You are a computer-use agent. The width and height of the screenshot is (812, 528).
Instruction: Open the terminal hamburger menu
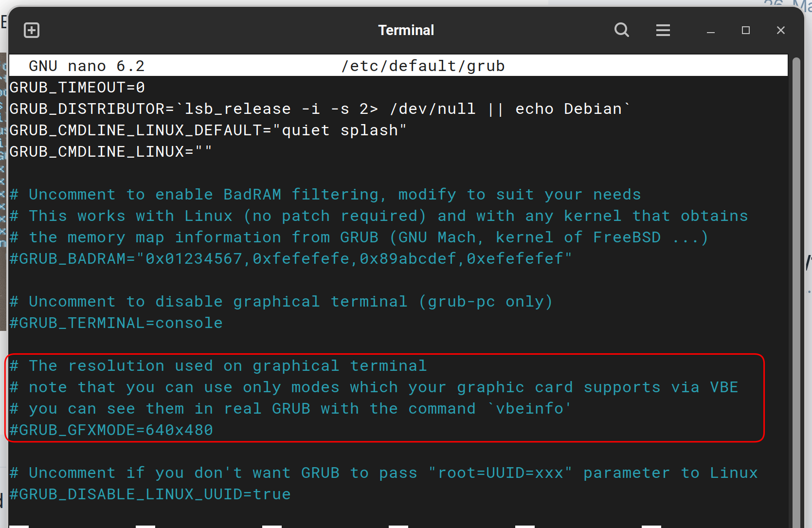[x=663, y=30]
